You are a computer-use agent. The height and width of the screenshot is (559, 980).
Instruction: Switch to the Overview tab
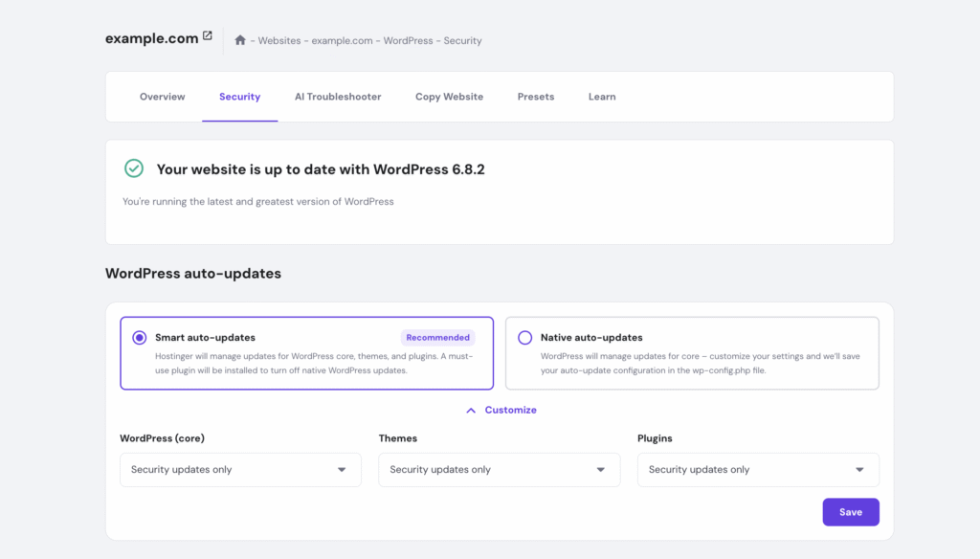162,97
